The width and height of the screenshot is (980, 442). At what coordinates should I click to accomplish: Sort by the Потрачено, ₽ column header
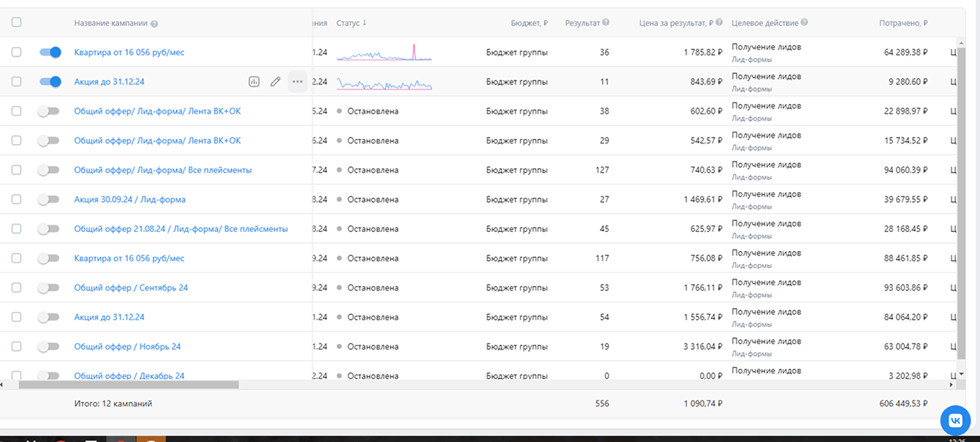902,23
